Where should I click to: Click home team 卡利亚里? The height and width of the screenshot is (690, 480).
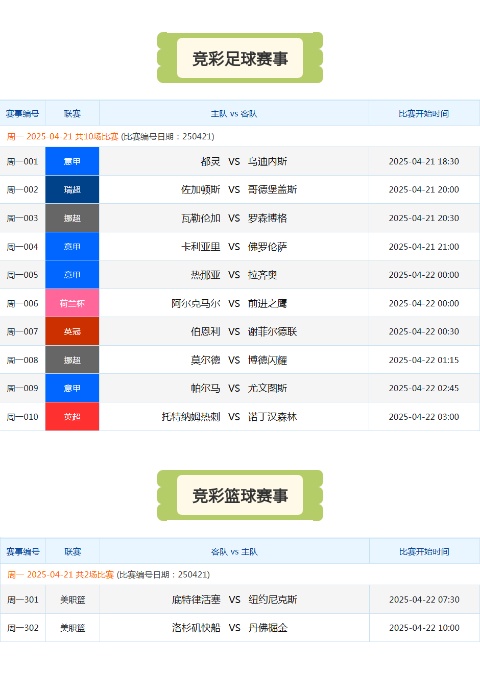pyautogui.click(x=201, y=247)
